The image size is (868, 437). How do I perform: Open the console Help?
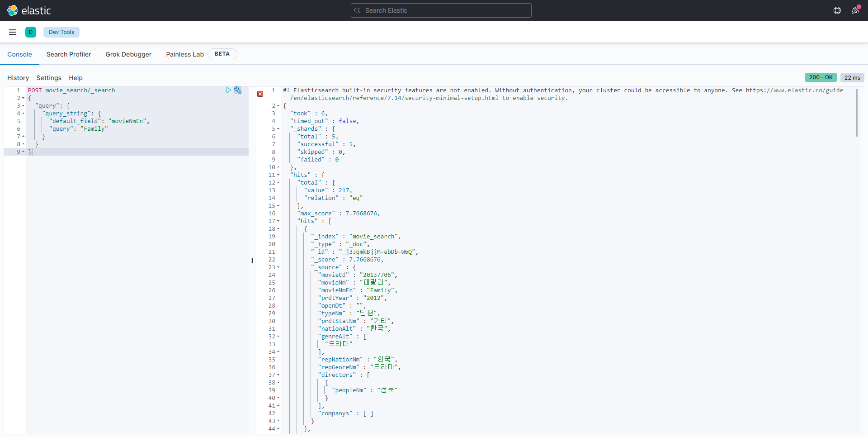coord(76,78)
